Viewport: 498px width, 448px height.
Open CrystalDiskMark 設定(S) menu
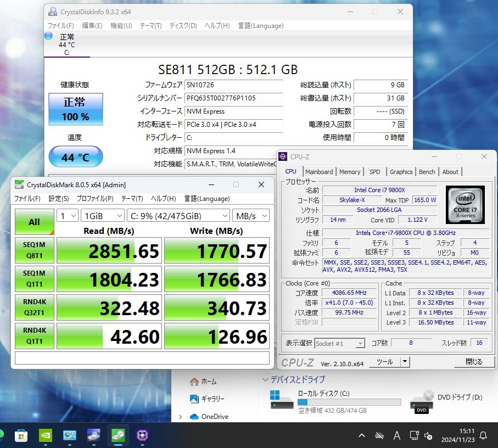point(59,199)
